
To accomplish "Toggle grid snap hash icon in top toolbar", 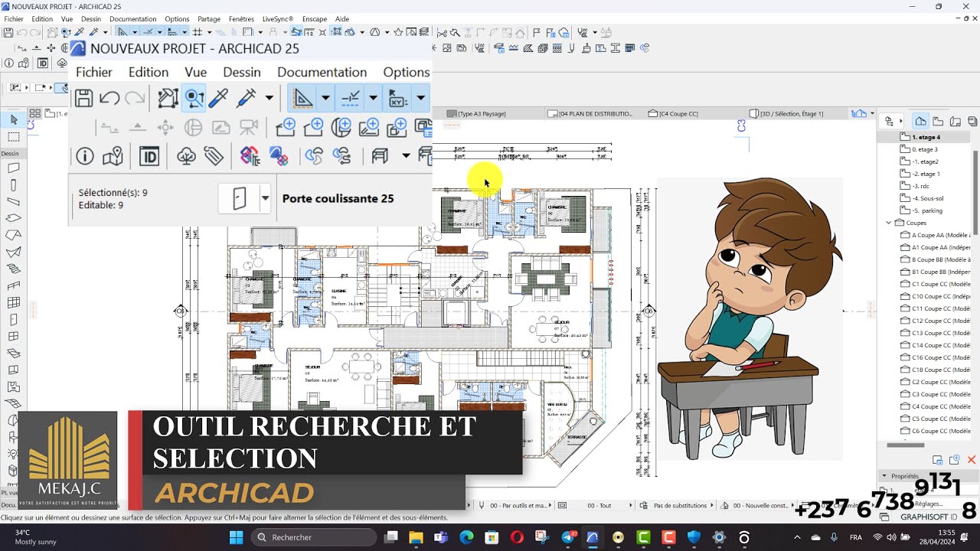I will [x=198, y=32].
